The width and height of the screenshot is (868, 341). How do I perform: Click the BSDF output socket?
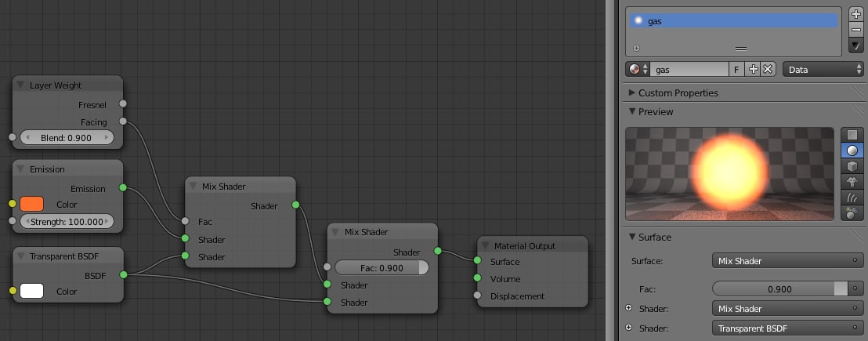[x=123, y=274]
